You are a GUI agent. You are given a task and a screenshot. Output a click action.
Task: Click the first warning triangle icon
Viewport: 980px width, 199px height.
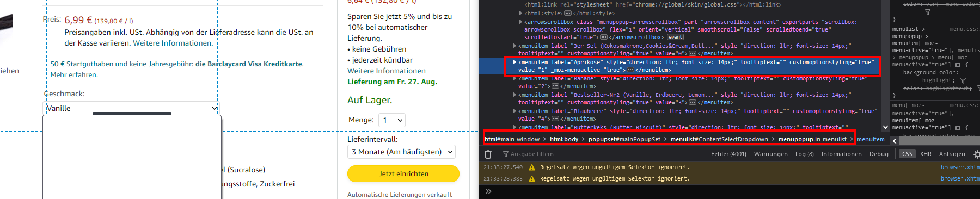point(531,167)
